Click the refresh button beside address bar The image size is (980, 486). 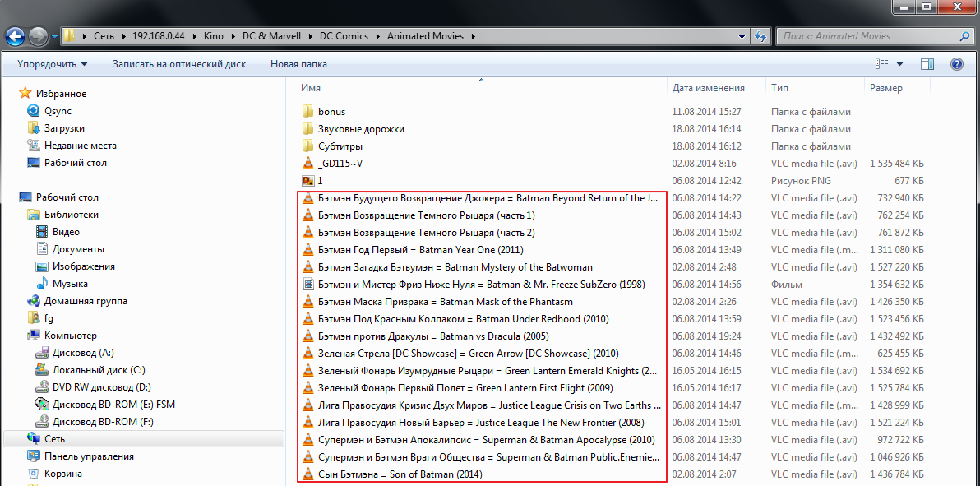point(760,36)
